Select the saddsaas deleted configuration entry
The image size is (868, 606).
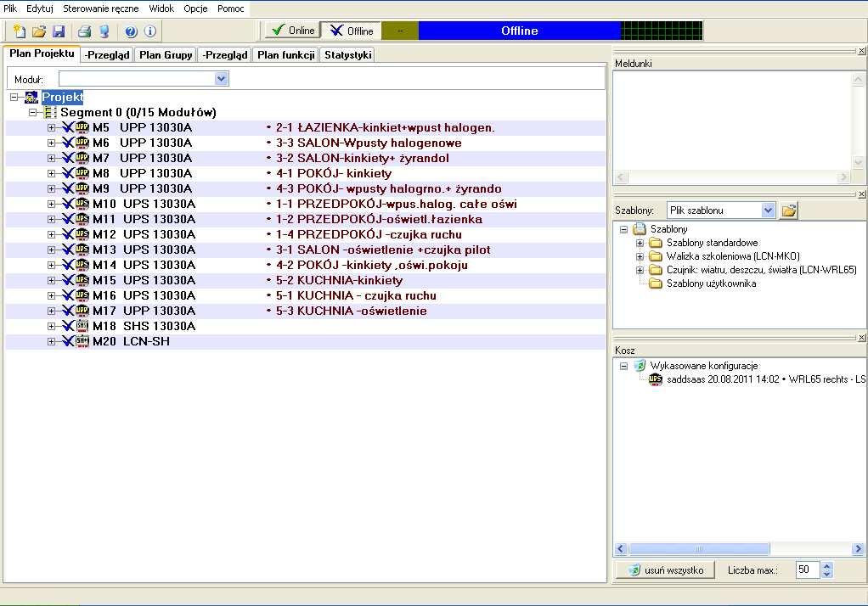coord(766,379)
